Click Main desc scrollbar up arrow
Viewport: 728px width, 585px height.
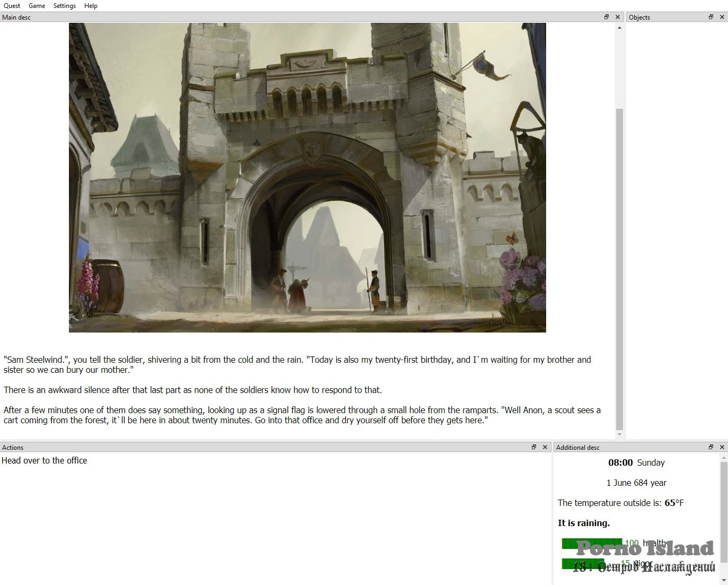coord(619,28)
